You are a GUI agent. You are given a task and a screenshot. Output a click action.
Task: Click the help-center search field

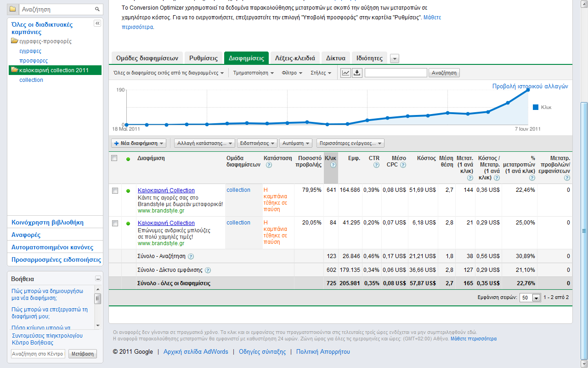pos(39,354)
